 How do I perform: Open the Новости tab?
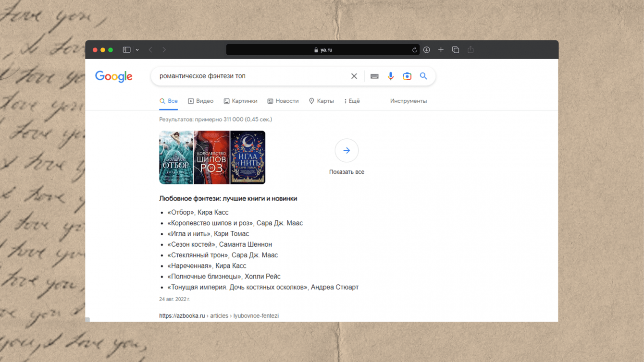[x=283, y=101]
